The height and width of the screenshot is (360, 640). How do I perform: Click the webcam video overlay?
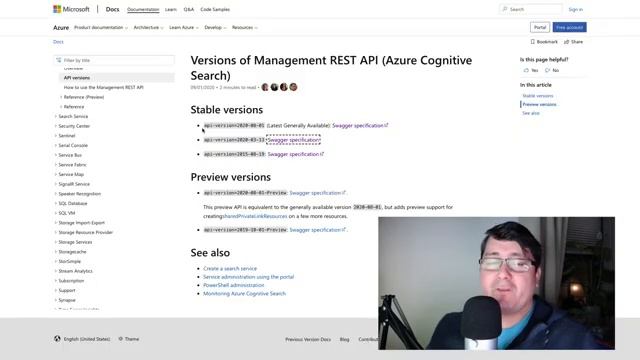click(x=496, y=283)
